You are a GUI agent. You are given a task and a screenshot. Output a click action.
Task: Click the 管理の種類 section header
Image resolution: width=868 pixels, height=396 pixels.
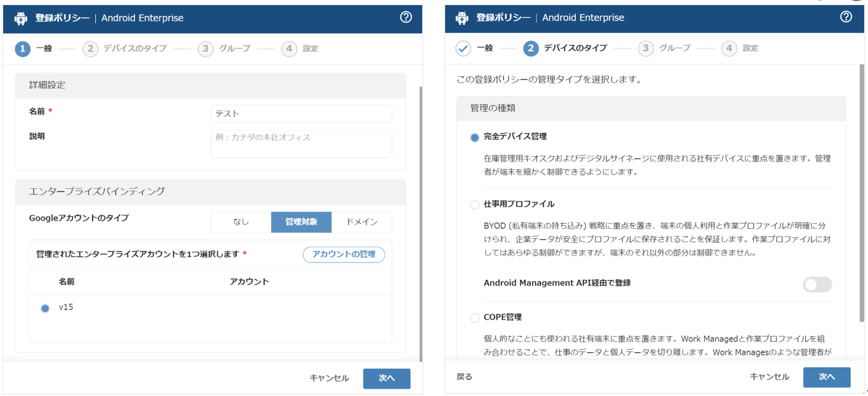point(651,108)
